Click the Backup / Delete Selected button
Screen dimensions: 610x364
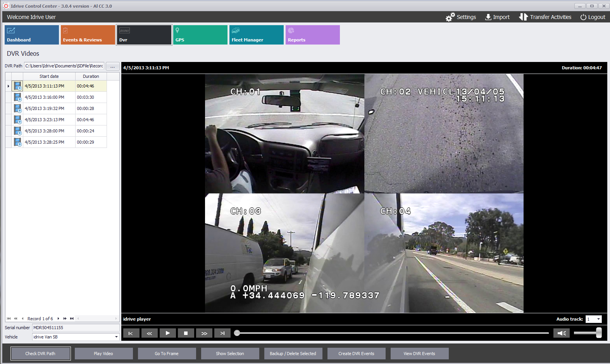pos(293,354)
